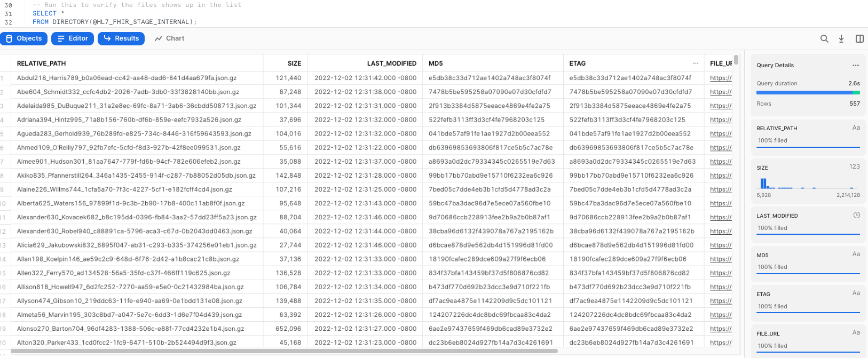Sort by the RELATIVE_PATH column header
Viewport: 868px width, 358px height.
[x=42, y=63]
